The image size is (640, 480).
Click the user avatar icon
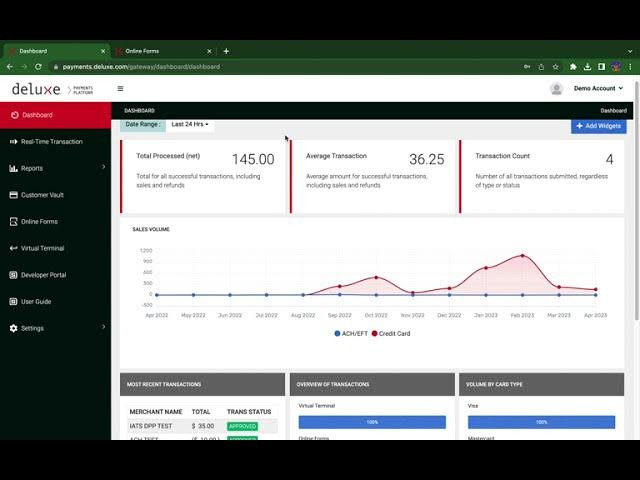(x=556, y=89)
